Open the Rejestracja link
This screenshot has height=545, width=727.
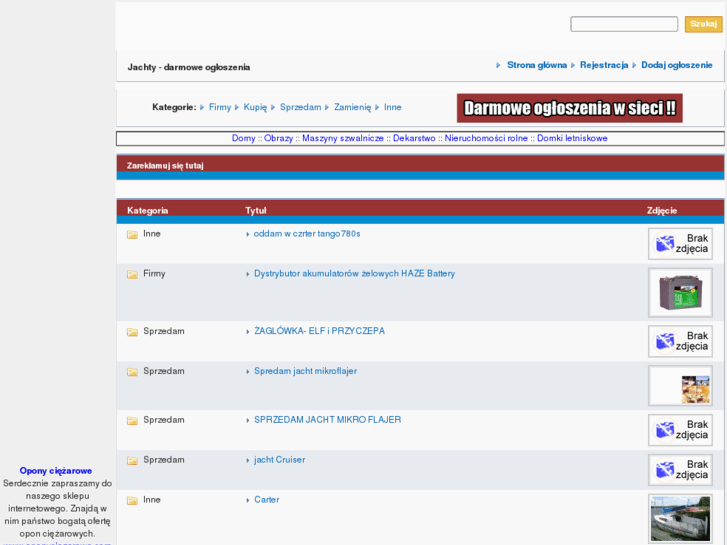[604, 65]
